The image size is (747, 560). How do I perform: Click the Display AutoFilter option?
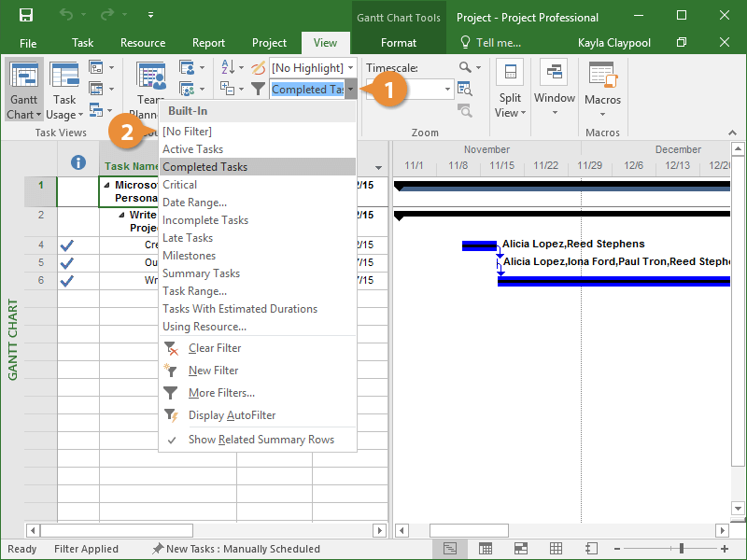pos(232,415)
